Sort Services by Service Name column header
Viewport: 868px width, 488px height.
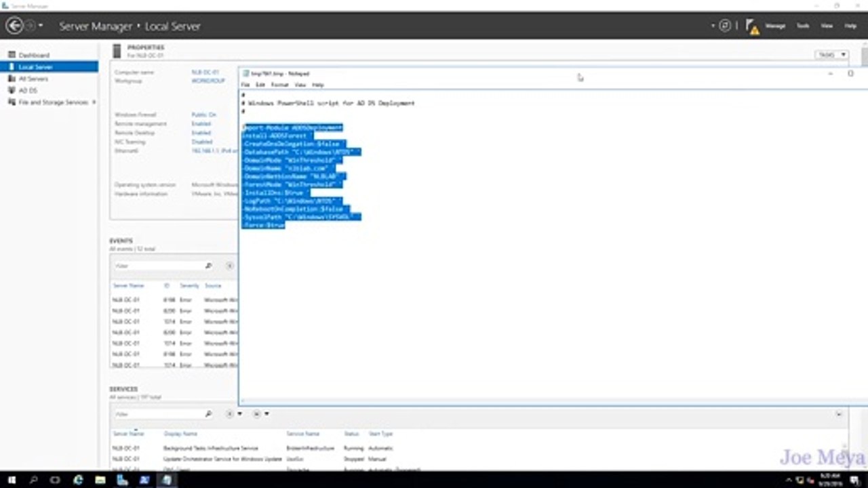(302, 434)
